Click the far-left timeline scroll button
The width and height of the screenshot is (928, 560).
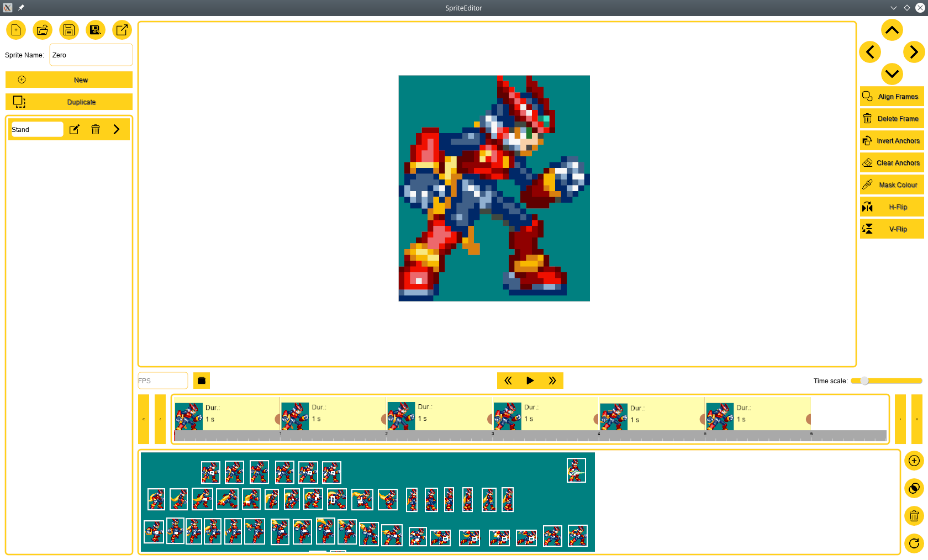(x=144, y=419)
